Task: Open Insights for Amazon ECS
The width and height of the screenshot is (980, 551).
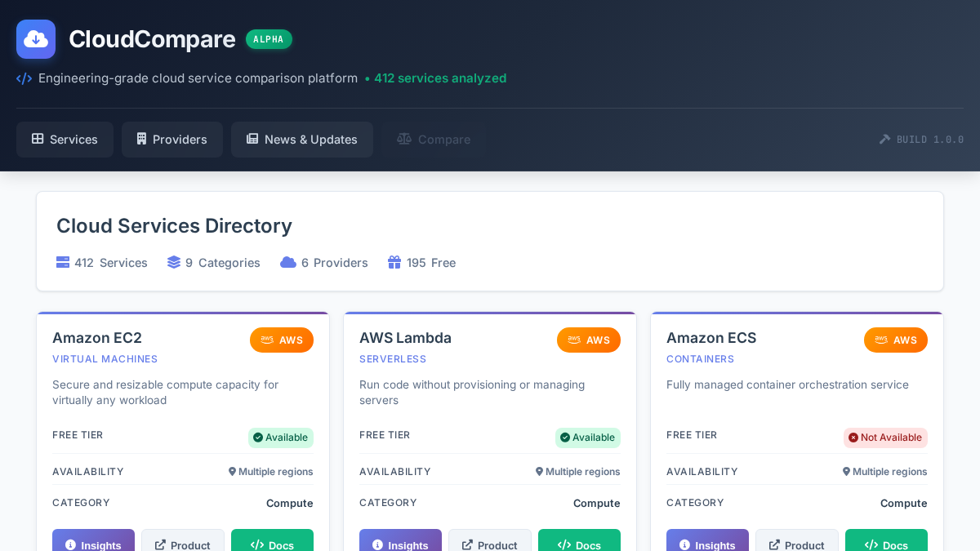Action: [x=707, y=540]
